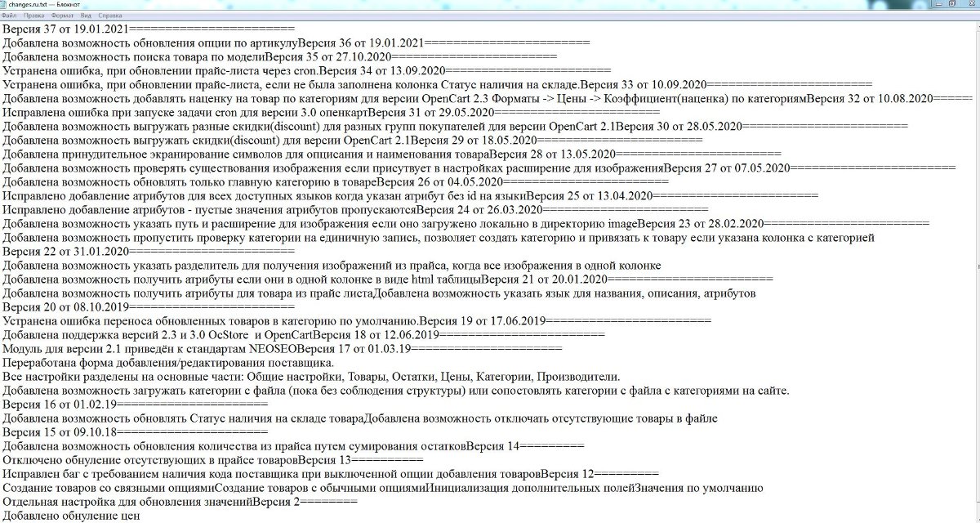The image size is (980, 523).
Task: Click the text 'Версия 25 от 13.04.2020'
Action: tap(590, 195)
